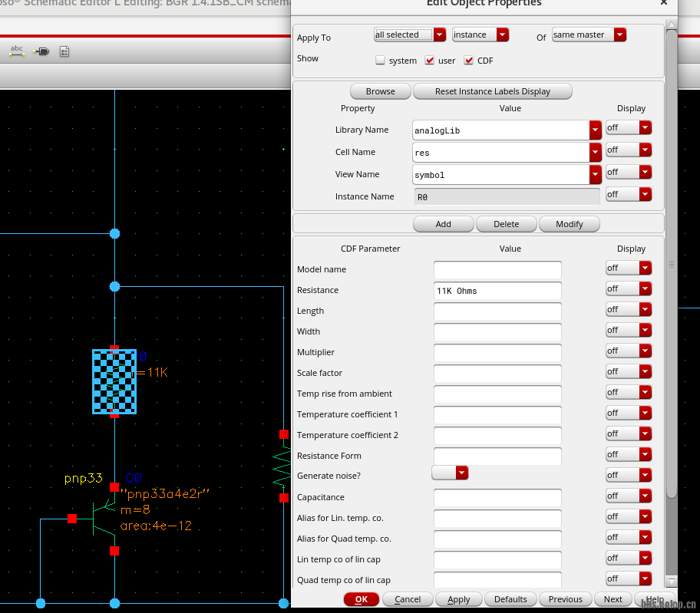700x613 pixels.
Task: Click the Next button
Action: [x=613, y=599]
